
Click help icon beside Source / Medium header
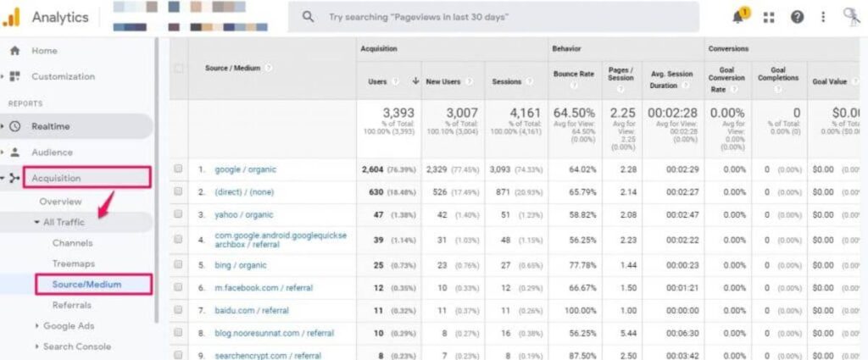[x=269, y=69]
